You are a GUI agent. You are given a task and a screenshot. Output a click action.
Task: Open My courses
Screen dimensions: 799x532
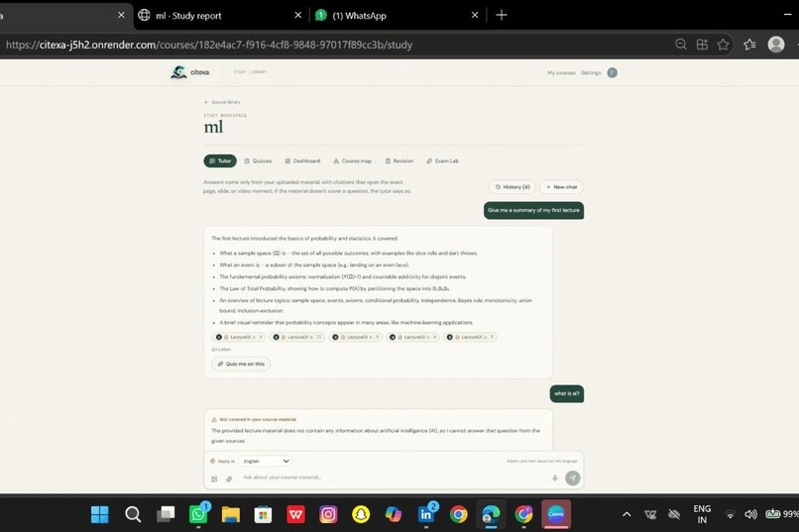561,72
